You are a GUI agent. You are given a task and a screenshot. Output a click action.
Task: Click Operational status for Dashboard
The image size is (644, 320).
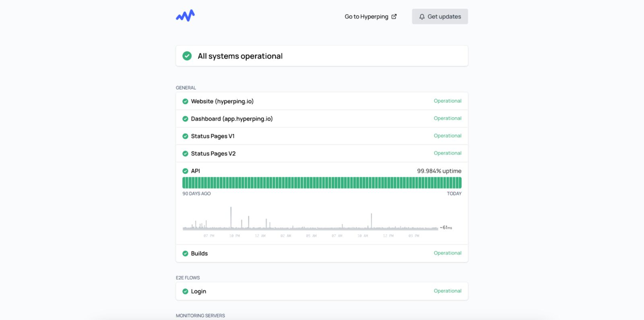pos(448,118)
